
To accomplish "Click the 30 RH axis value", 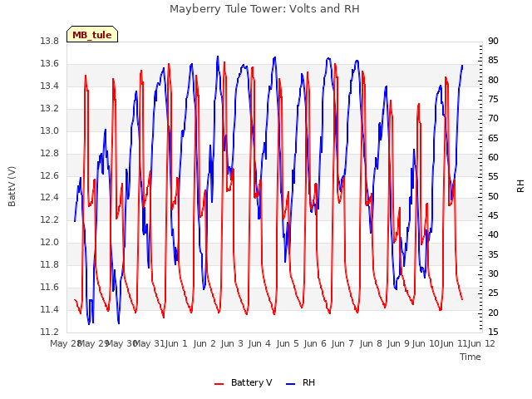I will tap(493, 273).
